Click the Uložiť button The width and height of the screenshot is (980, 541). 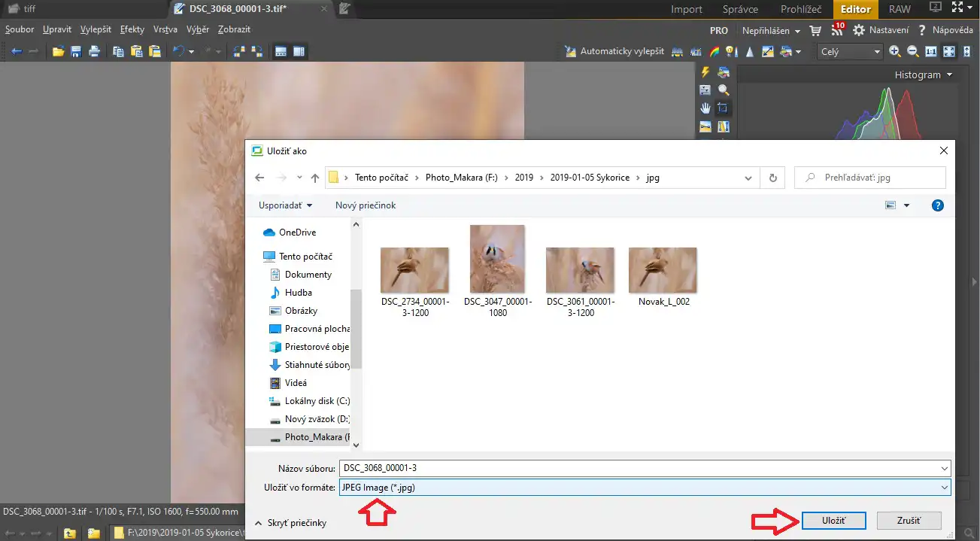coord(834,521)
